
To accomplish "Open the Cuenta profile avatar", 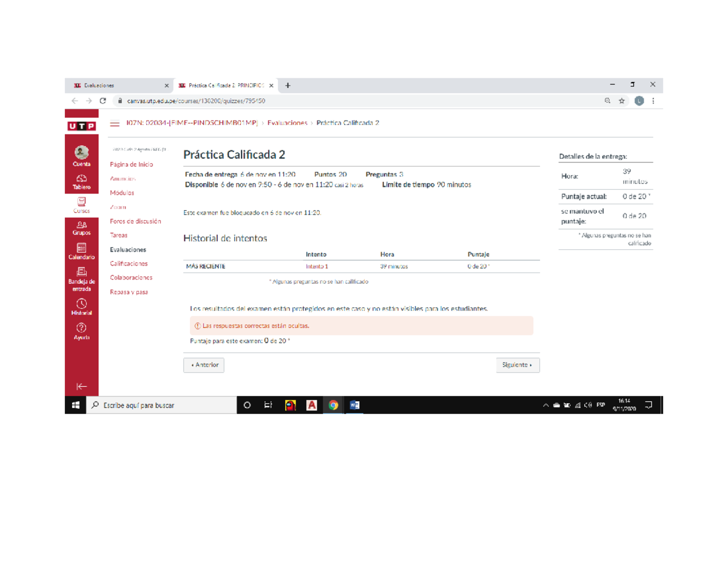I will pyautogui.click(x=81, y=153).
